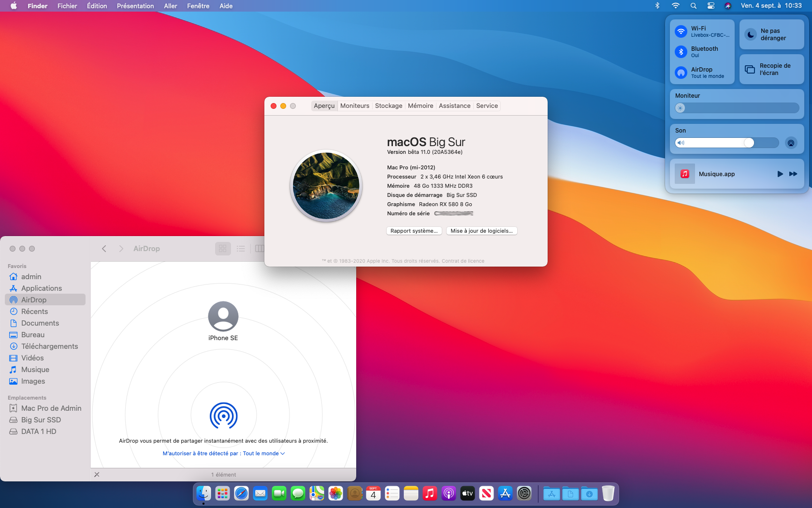
Task: Open Contacts from the Dock
Action: (354, 493)
